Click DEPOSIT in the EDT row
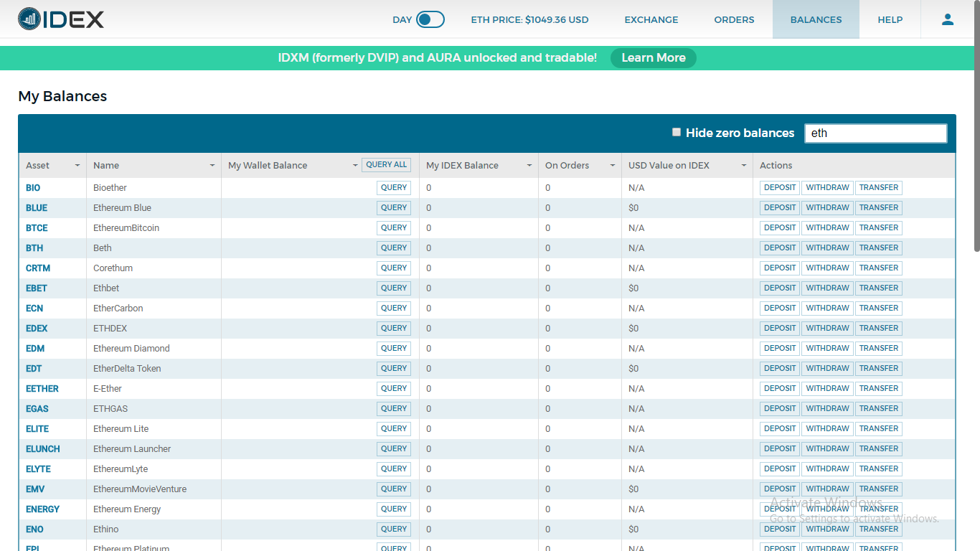 click(780, 369)
